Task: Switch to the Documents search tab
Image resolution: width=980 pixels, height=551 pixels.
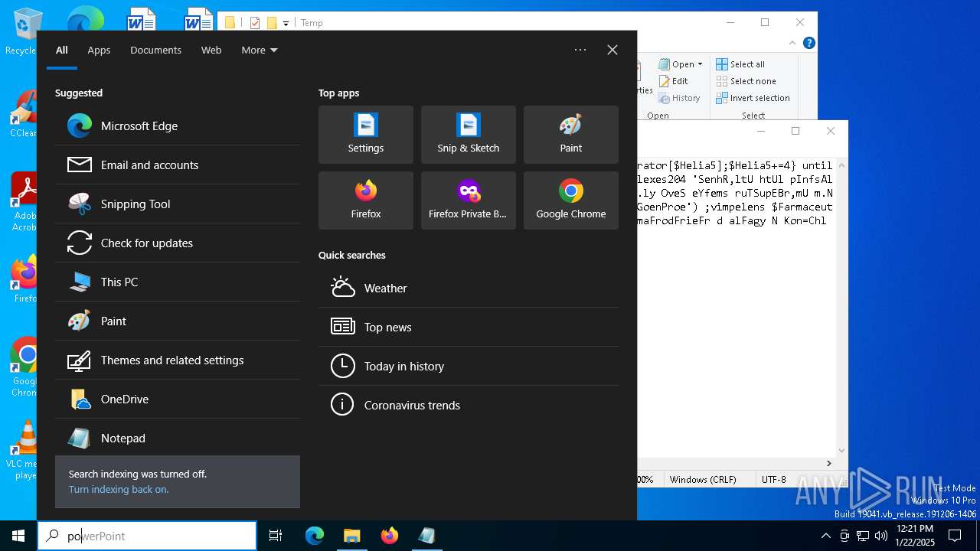Action: 155,50
